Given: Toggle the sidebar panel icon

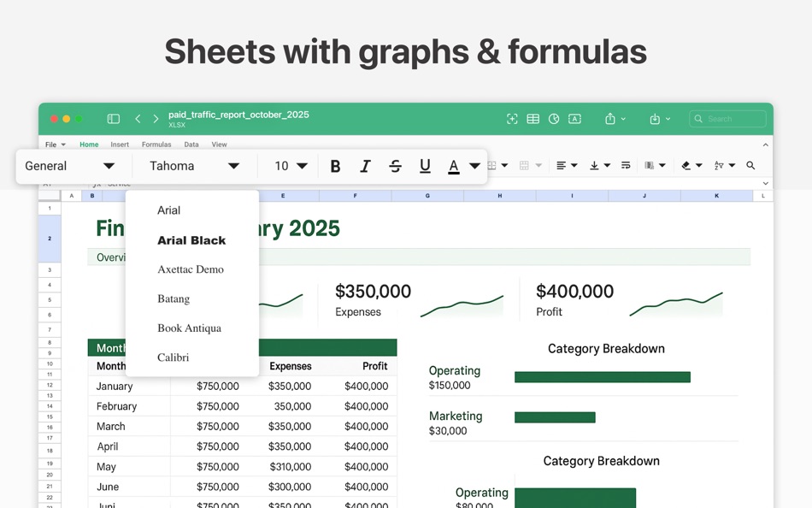Looking at the screenshot, I should click(113, 119).
